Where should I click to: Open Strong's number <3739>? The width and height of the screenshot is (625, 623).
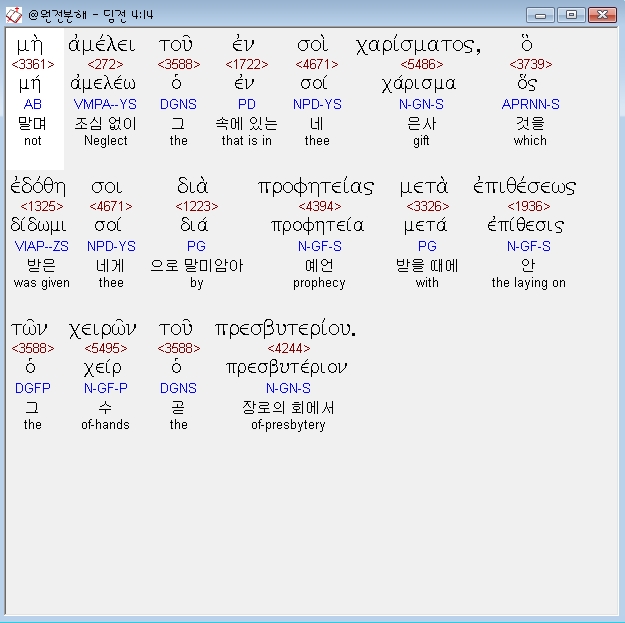531,64
